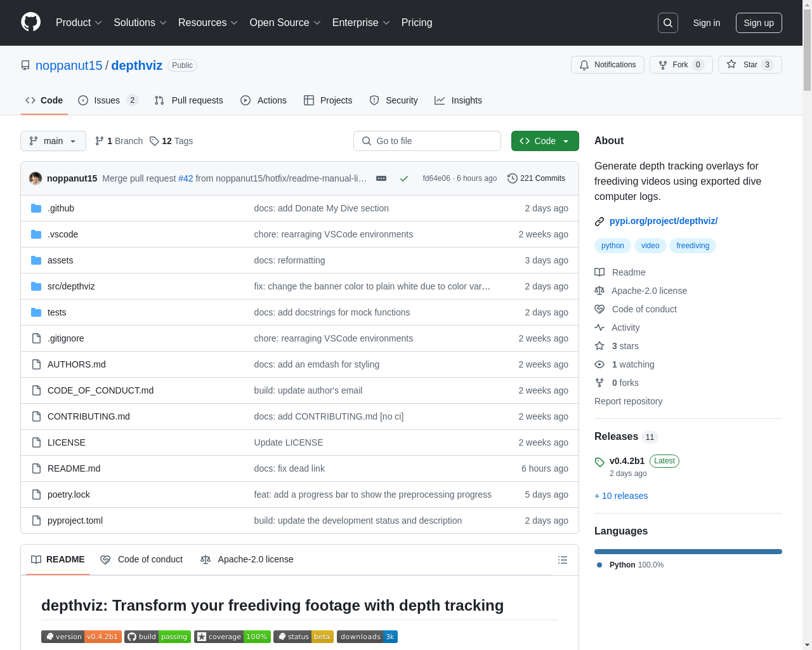
Task: Open the pyproject.toml file
Action: point(75,521)
